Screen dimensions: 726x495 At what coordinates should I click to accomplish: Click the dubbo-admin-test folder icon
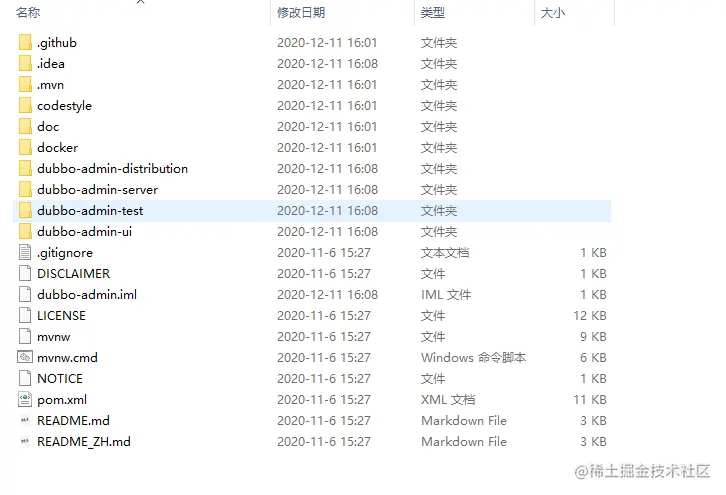coord(25,210)
